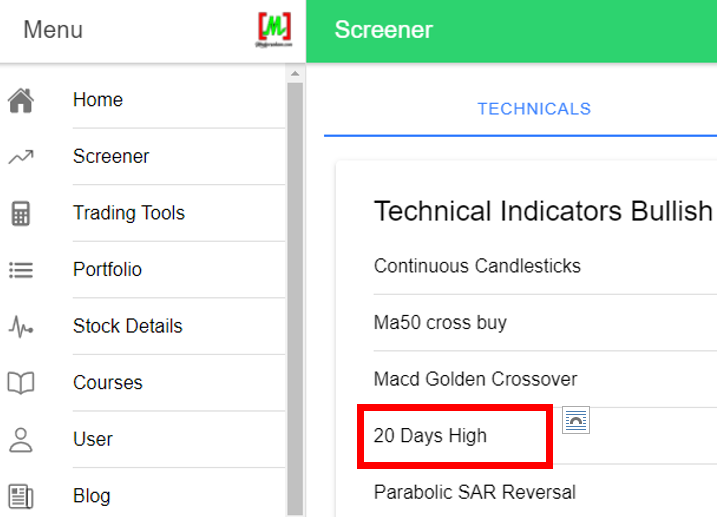This screenshot has height=517, width=724.
Task: Click the small icon beside 20 Days High
Action: pyautogui.click(x=576, y=420)
